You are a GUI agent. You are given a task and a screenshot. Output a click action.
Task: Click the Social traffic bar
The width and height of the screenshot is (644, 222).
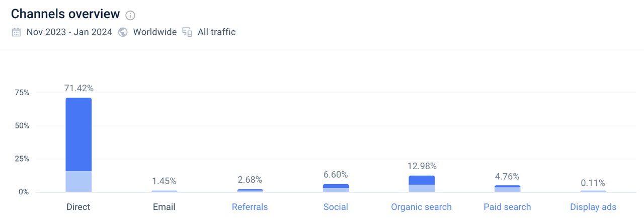(x=336, y=188)
